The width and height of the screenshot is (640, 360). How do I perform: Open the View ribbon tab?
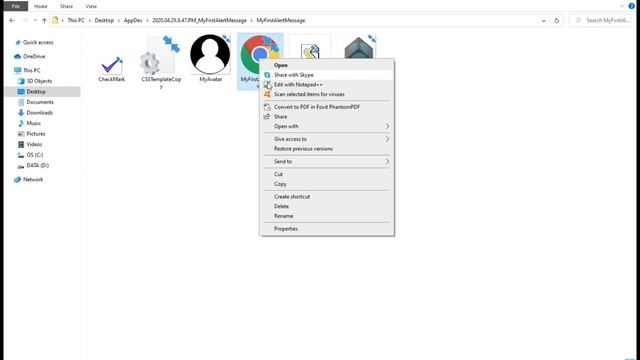[91, 6]
